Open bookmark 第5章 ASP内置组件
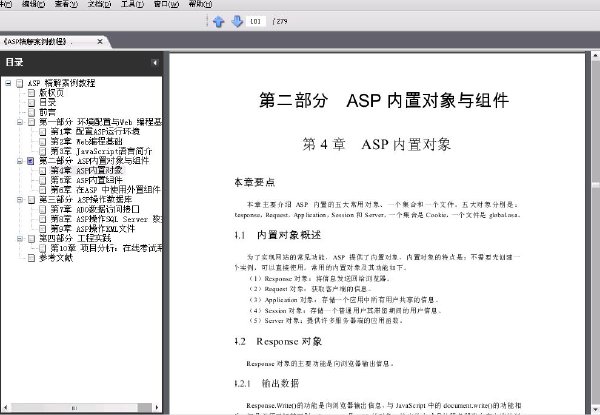Screen dimensions: 600x415 point(86,180)
